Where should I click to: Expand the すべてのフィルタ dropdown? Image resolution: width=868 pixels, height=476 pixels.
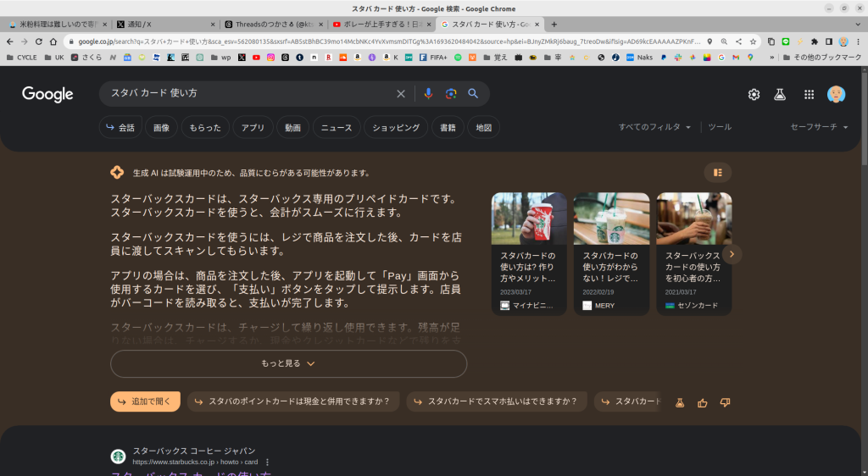[x=654, y=126]
